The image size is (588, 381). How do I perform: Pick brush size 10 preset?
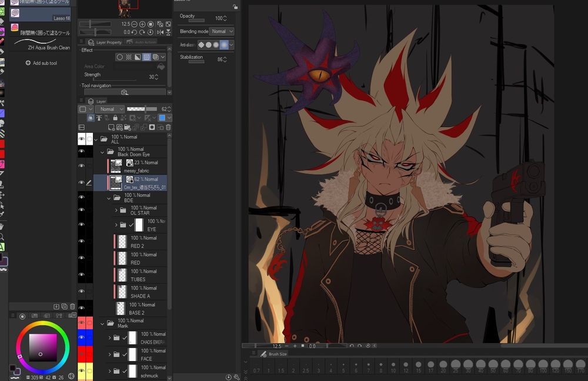(x=393, y=367)
